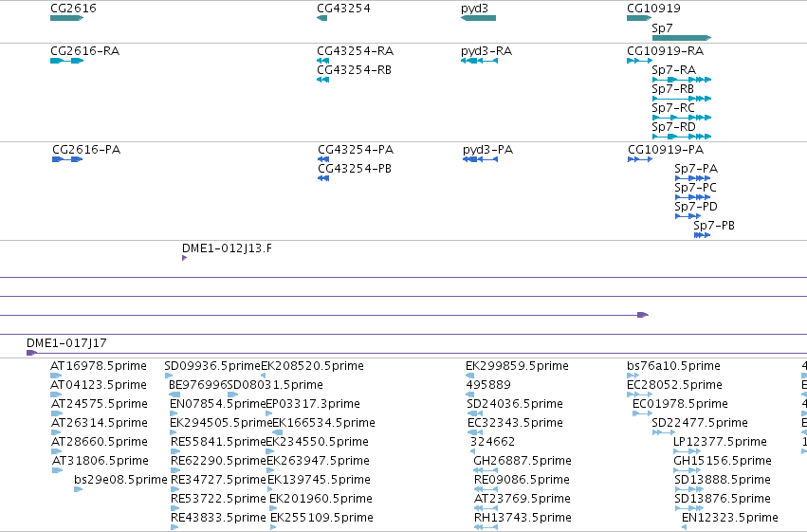Select EST EC01978.5prime
This screenshot has width=807, height=532.
(x=642, y=413)
